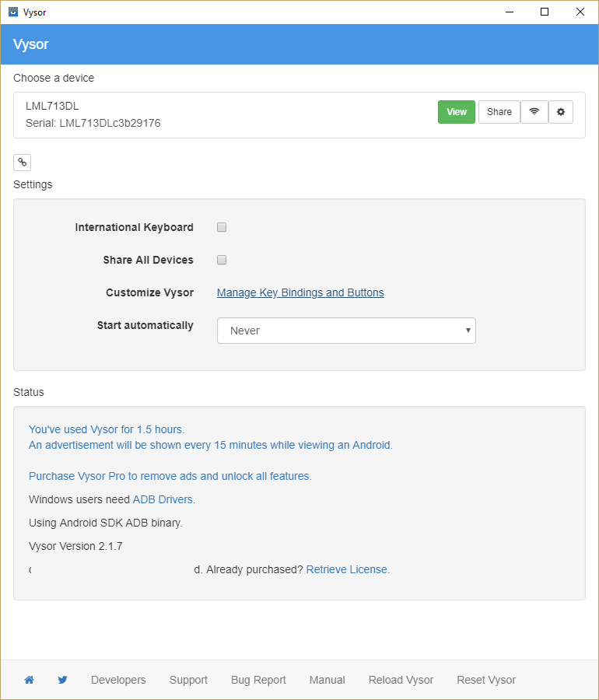Click the Vysor Version 2.1.7 text

75,546
